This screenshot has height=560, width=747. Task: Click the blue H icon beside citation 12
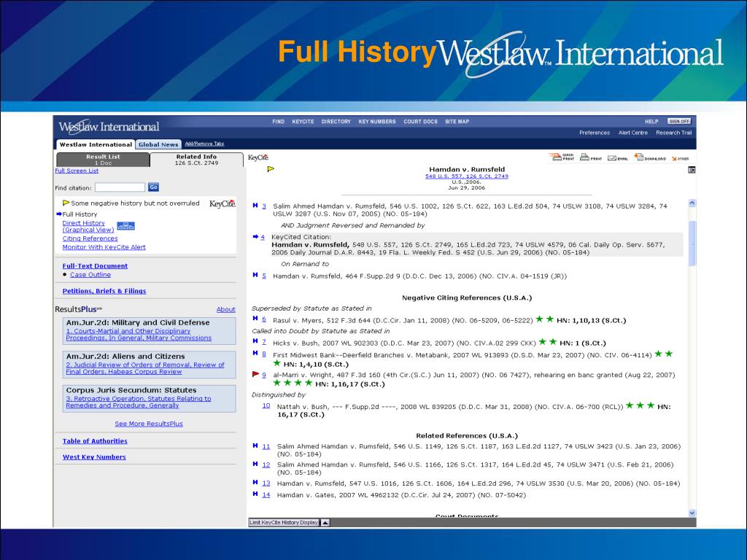pos(255,464)
